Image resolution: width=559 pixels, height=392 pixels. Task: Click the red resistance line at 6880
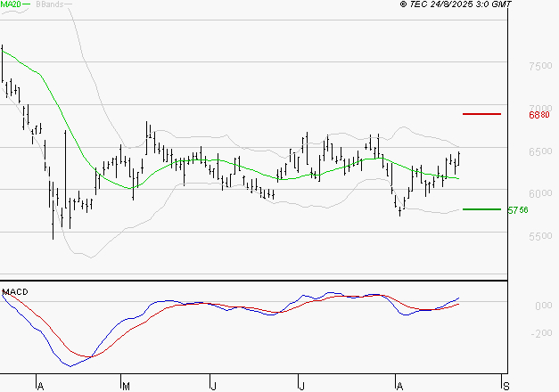[x=481, y=114]
